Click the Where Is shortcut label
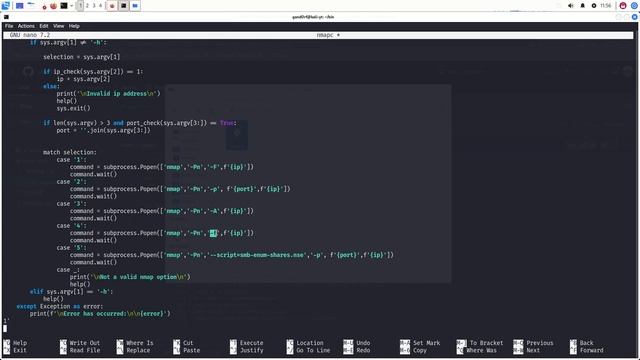Viewport: 640px width, 360px height. (x=140, y=343)
